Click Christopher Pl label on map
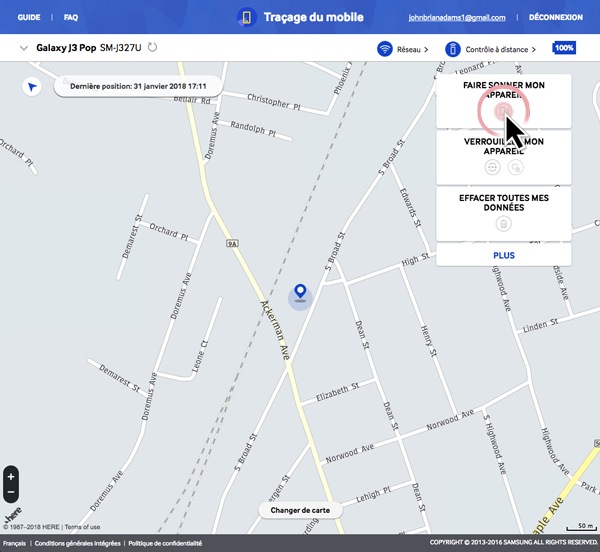Image resolution: width=600 pixels, height=552 pixels. pos(274,101)
